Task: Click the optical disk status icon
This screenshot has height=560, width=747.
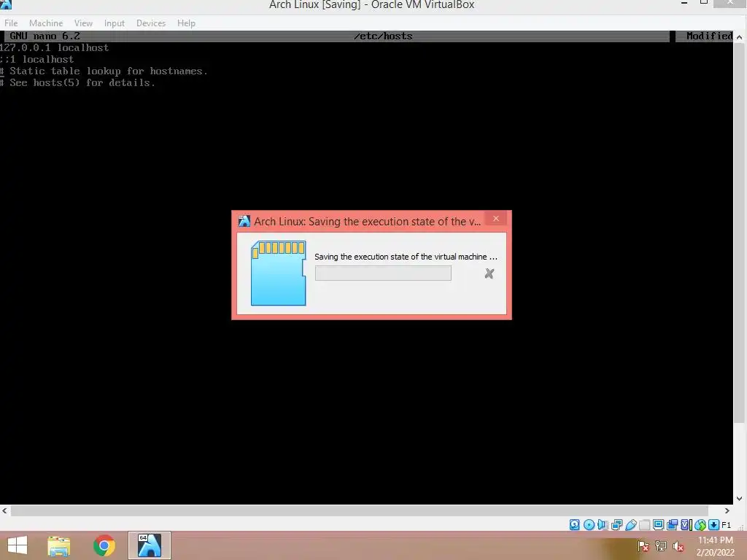Action: point(589,525)
